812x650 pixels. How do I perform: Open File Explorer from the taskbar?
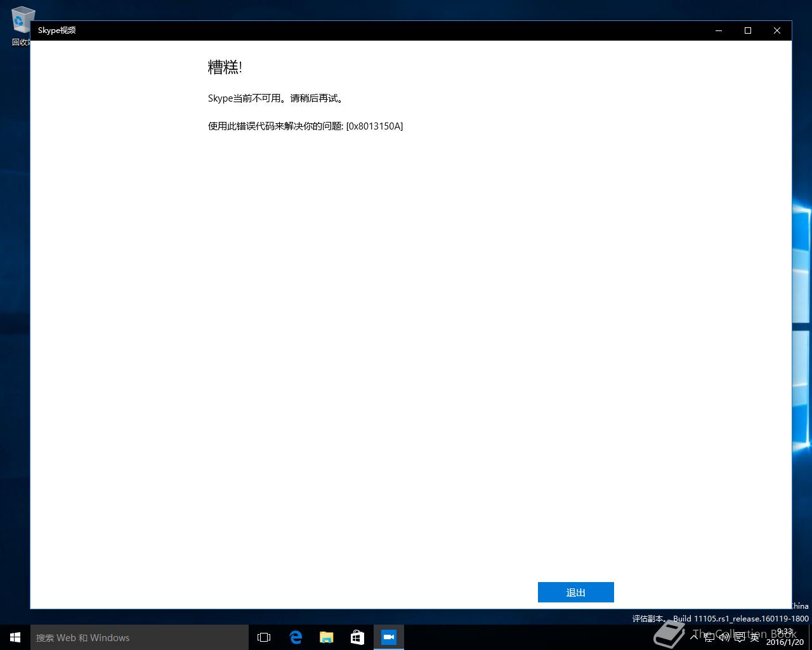(x=327, y=637)
